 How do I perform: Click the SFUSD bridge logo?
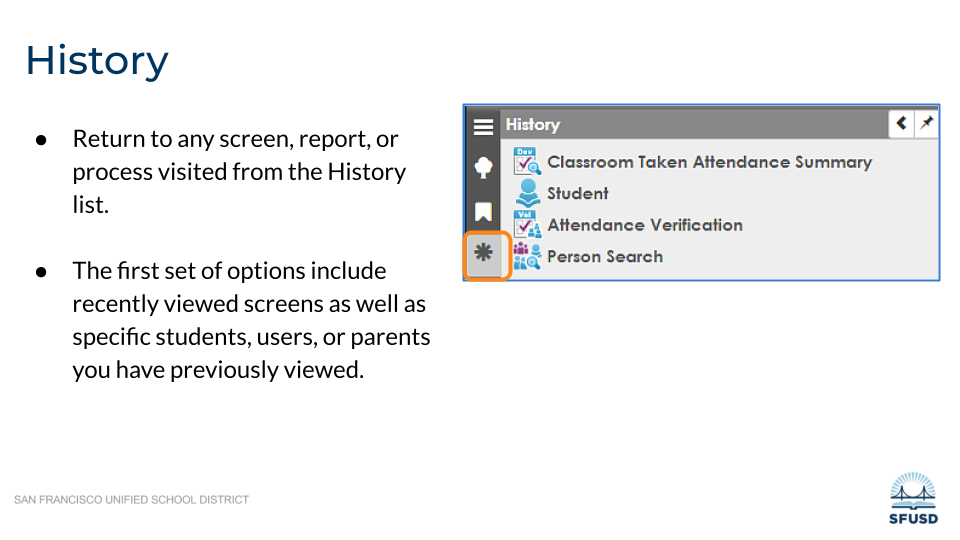pos(913,497)
